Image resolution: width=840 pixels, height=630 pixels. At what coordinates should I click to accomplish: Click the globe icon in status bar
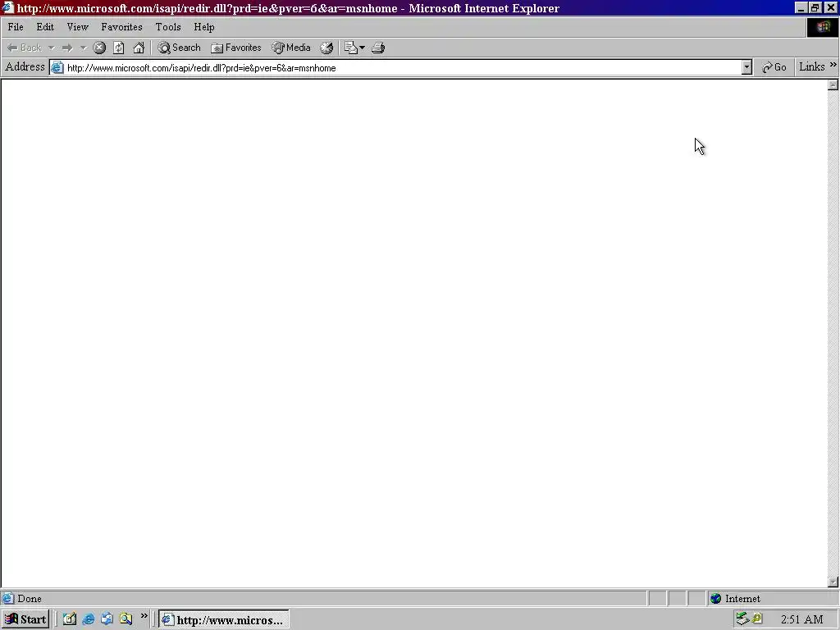715,598
